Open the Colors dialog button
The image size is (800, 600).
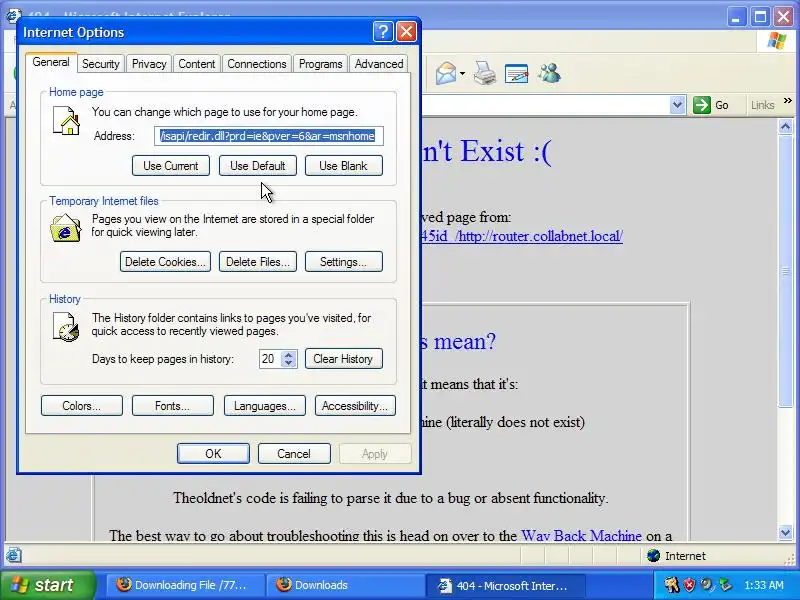[82, 406]
